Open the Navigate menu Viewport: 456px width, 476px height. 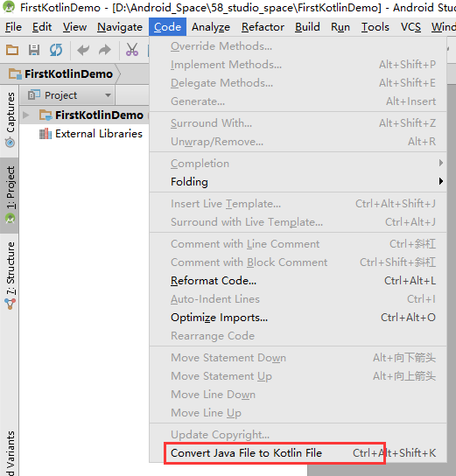(x=120, y=27)
